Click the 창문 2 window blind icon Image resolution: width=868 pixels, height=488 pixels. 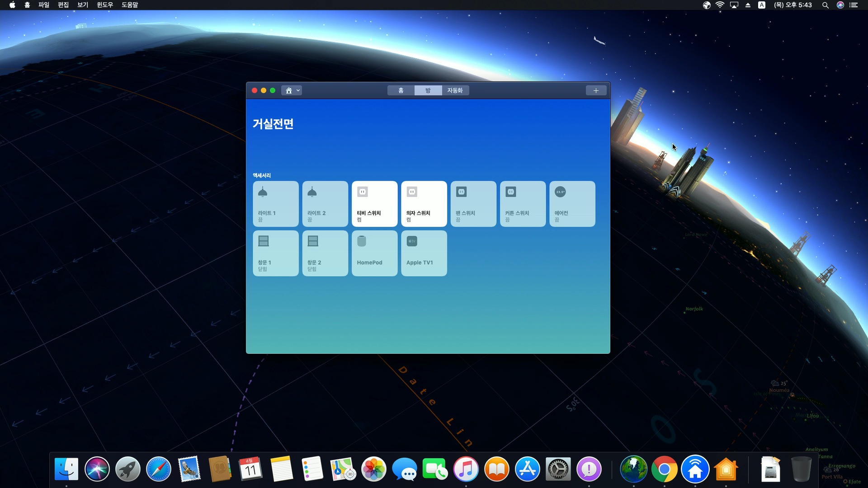point(313,241)
